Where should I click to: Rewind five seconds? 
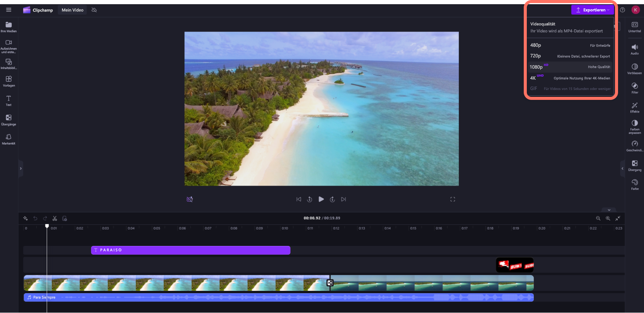[x=310, y=199]
